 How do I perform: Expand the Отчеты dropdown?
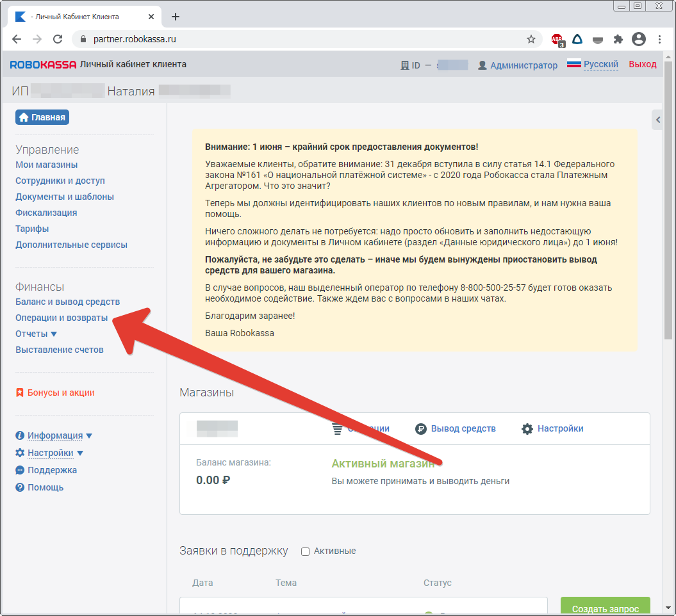[37, 334]
